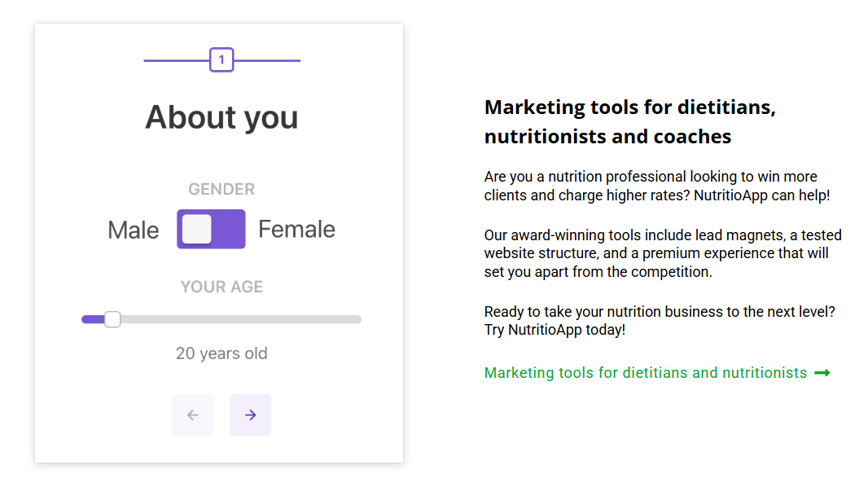Select the Female gender label
This screenshot has width=868, height=487.
[296, 230]
